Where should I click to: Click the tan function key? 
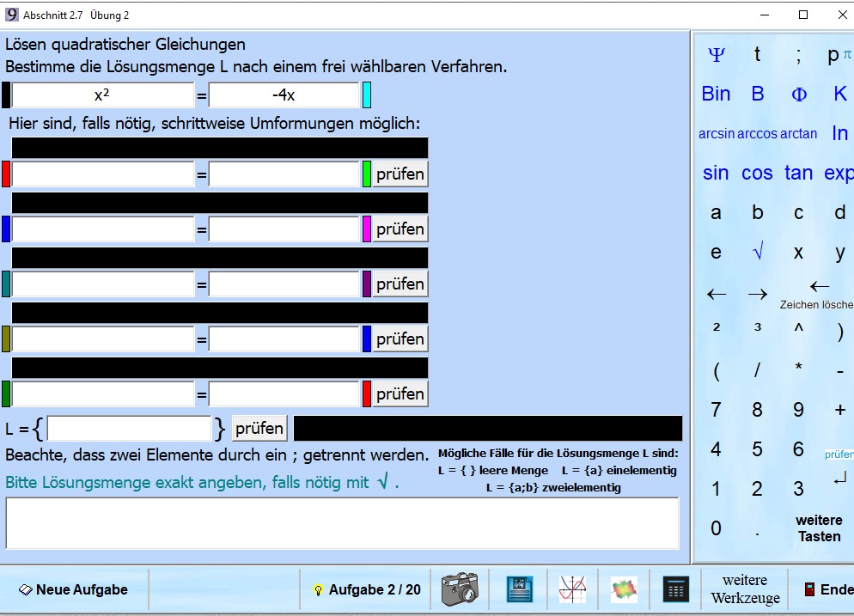[798, 173]
